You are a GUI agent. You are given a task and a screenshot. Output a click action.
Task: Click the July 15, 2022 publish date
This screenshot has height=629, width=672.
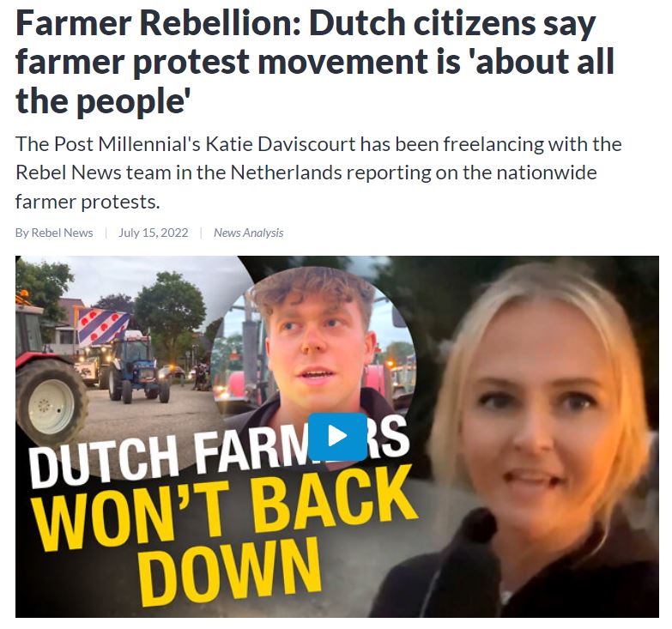click(x=154, y=233)
